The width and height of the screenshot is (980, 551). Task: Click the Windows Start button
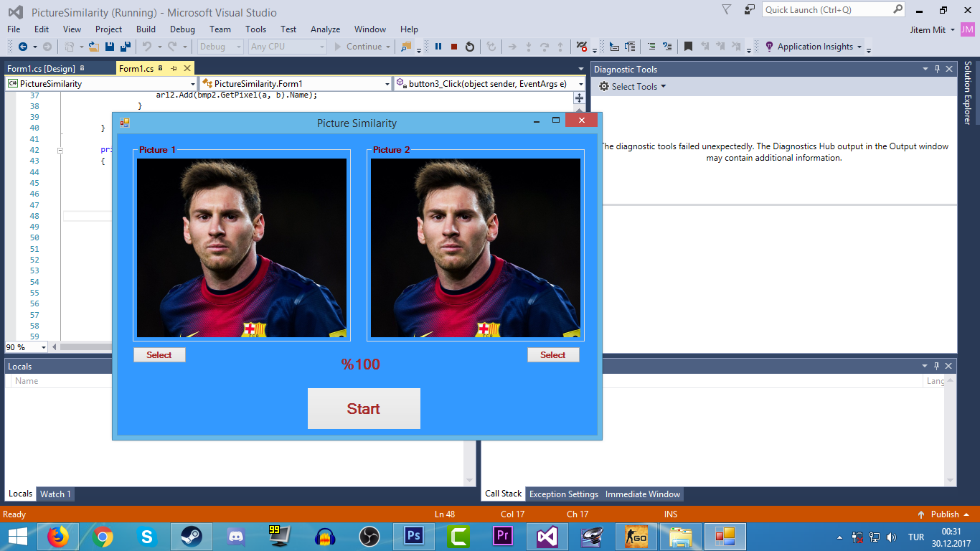coord(17,537)
